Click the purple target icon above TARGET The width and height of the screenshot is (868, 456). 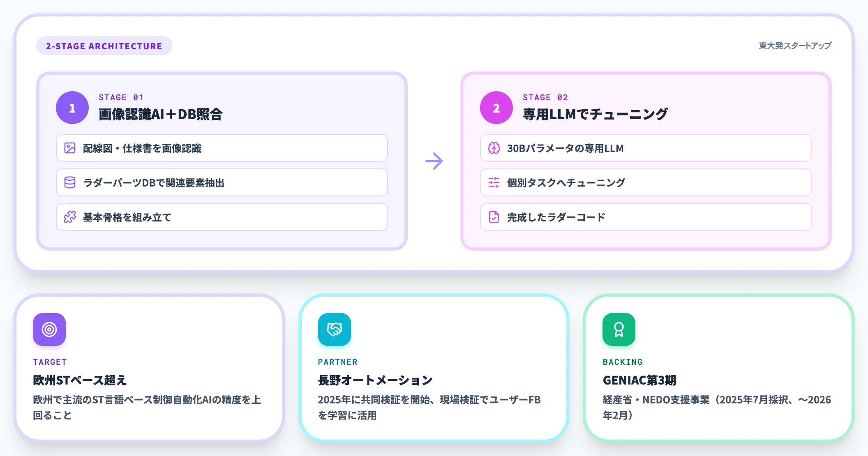[49, 329]
